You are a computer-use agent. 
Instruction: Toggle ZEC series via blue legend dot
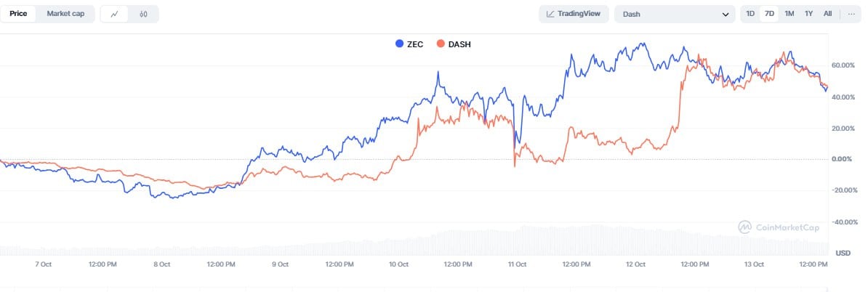pos(399,44)
